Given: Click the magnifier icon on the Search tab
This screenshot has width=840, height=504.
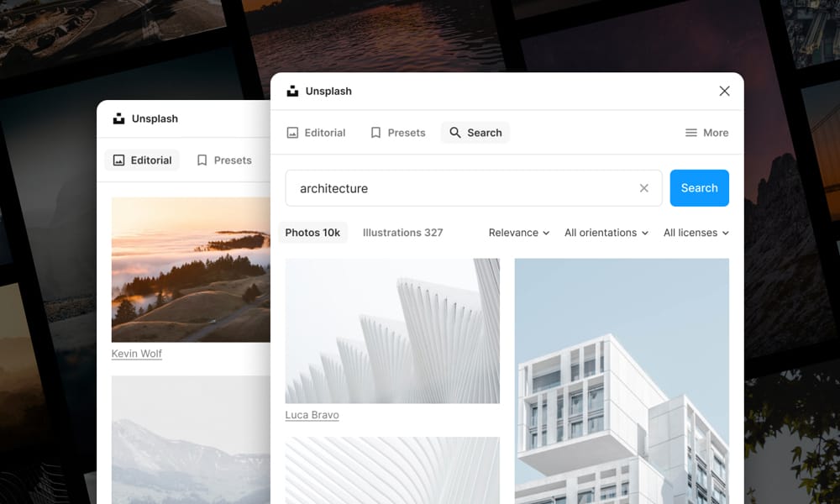Looking at the screenshot, I should (455, 133).
